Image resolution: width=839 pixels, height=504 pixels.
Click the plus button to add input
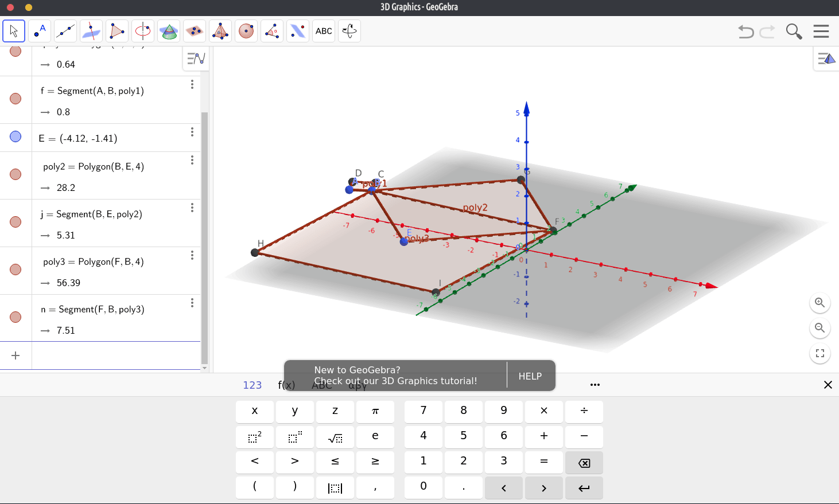[x=15, y=355]
